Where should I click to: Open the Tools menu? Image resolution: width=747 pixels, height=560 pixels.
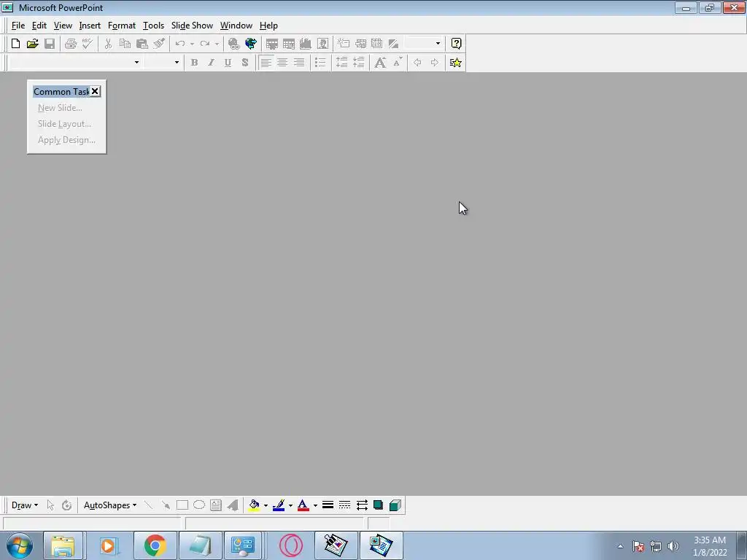pos(153,26)
